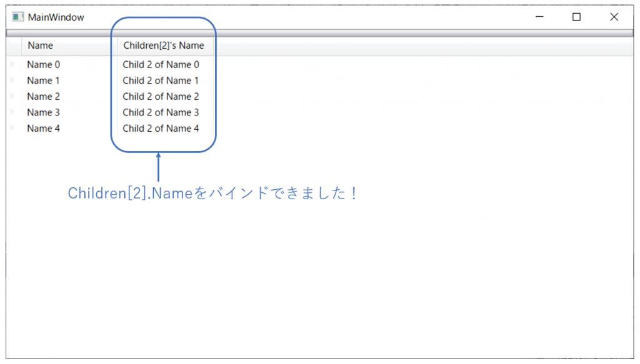Expand the Name 1 tree node
Viewport: 640px width, 364px height.
click(14, 80)
